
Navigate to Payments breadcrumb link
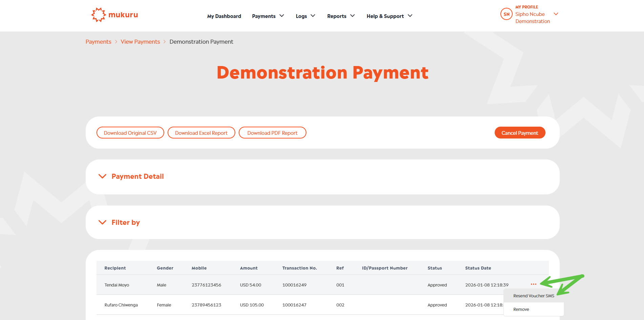point(98,42)
